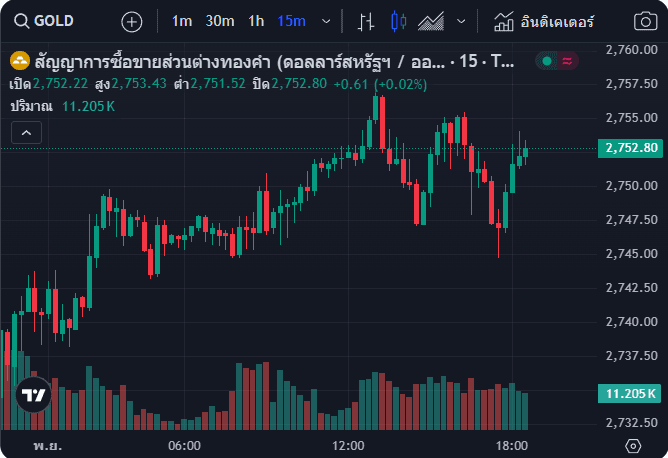Expand the chart style dropdown arrow

461,21
